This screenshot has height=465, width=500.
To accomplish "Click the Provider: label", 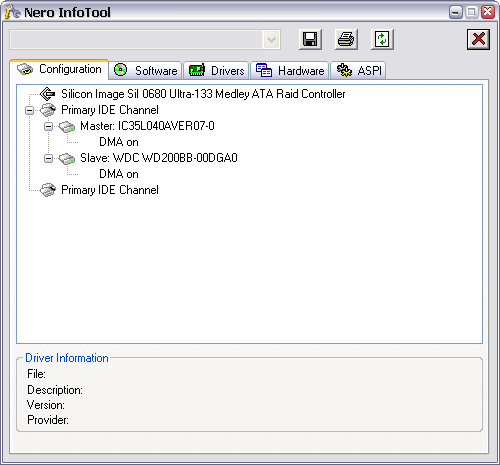I will point(48,420).
